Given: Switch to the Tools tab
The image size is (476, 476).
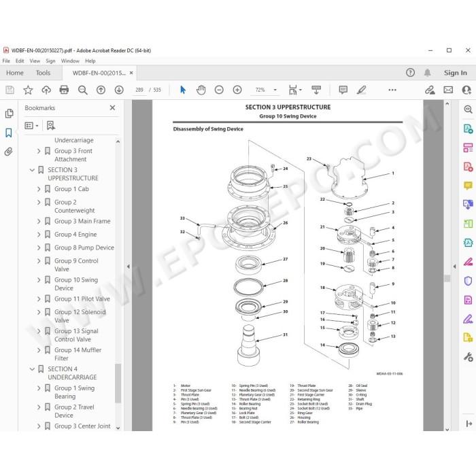Looking at the screenshot, I should (43, 73).
